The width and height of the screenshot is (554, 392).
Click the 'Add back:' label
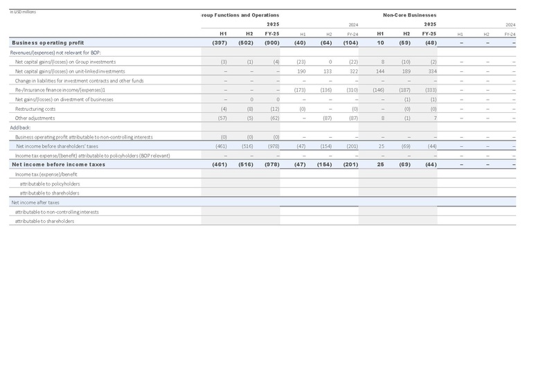pyautogui.click(x=21, y=127)
